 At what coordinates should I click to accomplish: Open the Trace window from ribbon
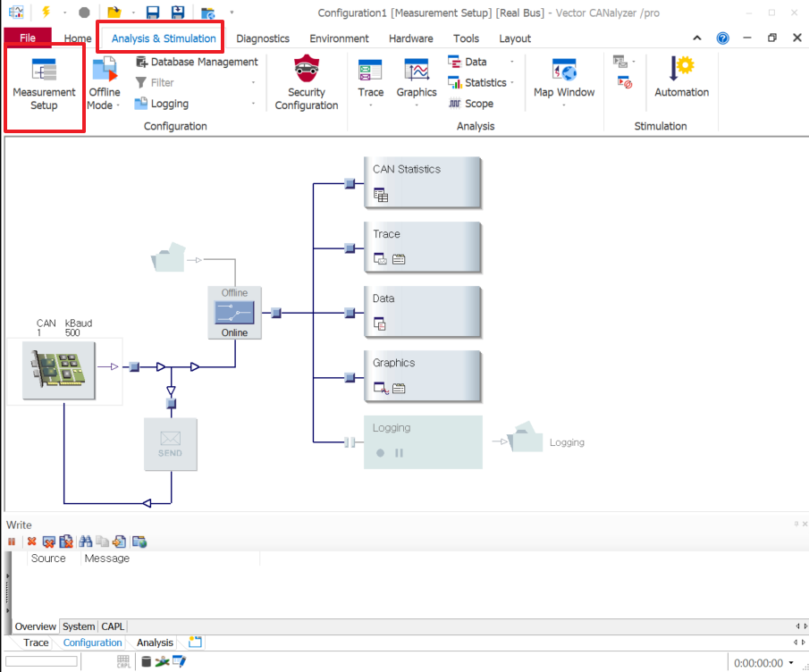370,79
